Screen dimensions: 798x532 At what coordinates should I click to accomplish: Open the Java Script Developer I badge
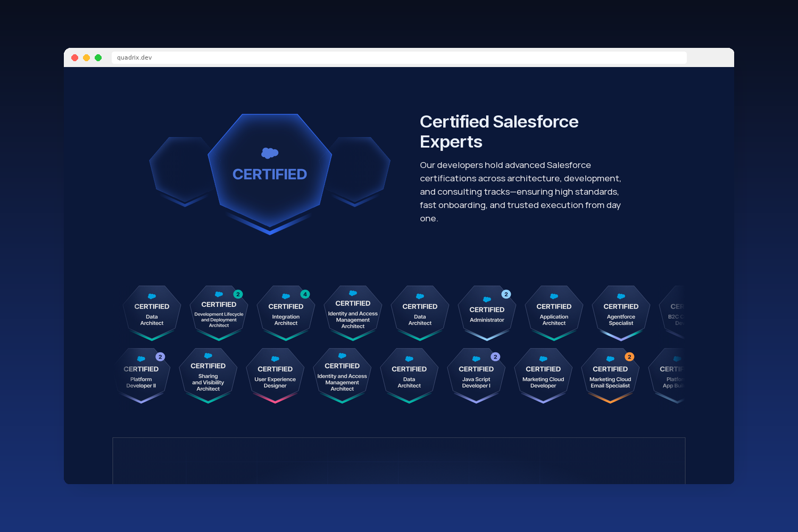pos(476,376)
